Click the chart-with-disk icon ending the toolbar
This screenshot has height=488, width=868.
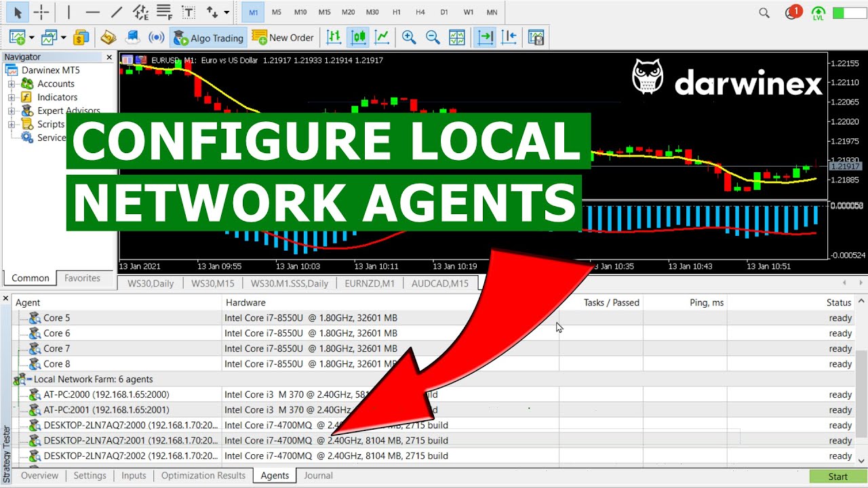[536, 38]
